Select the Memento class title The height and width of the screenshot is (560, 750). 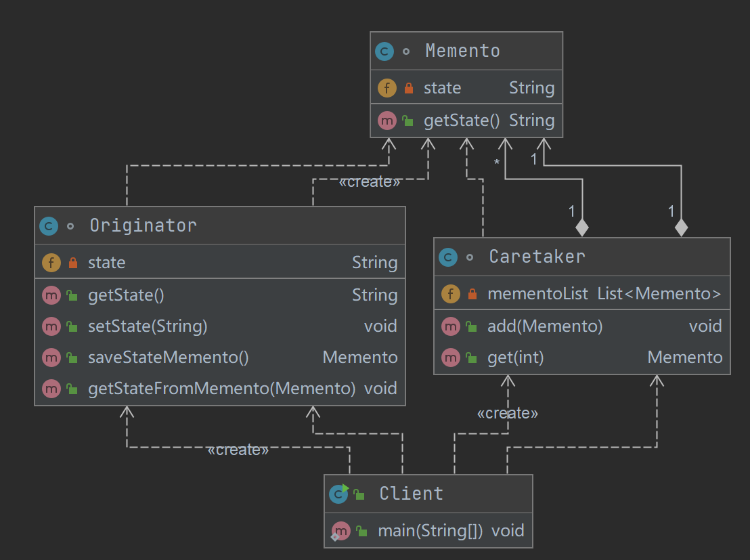pyautogui.click(x=462, y=51)
